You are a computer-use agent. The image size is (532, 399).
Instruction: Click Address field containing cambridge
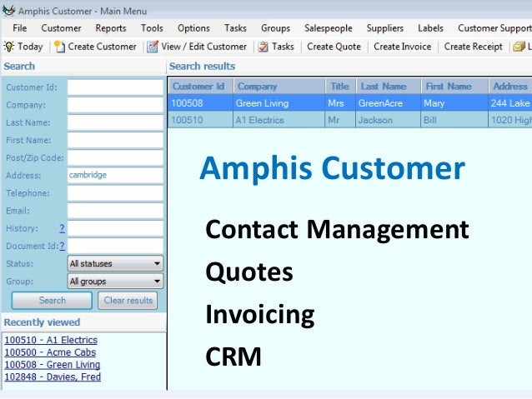(115, 175)
